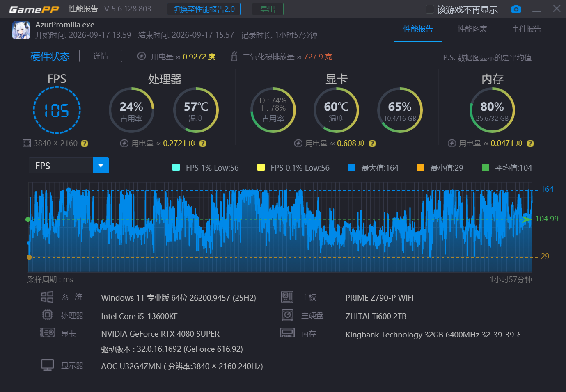566x392 pixels.
Task: Click Windows 11 专业版 system text
Action: tap(179, 298)
